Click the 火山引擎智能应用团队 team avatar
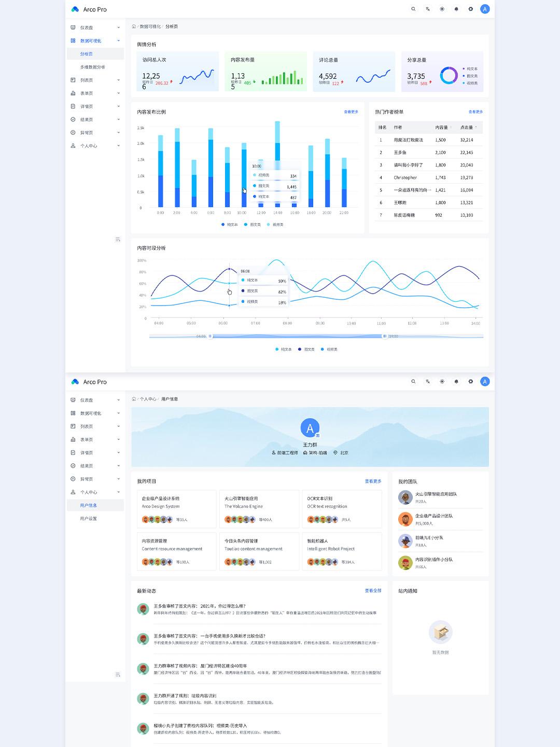The image size is (560, 747). coord(405,497)
